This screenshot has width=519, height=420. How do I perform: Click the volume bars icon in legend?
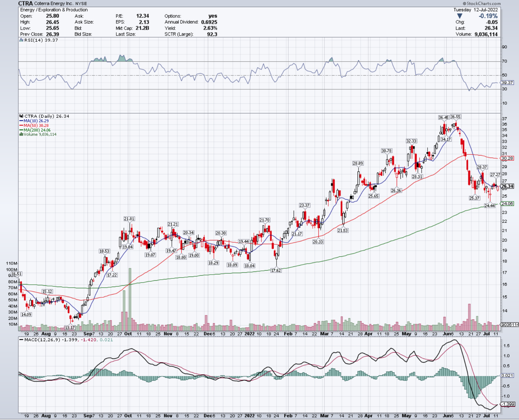tap(21, 134)
